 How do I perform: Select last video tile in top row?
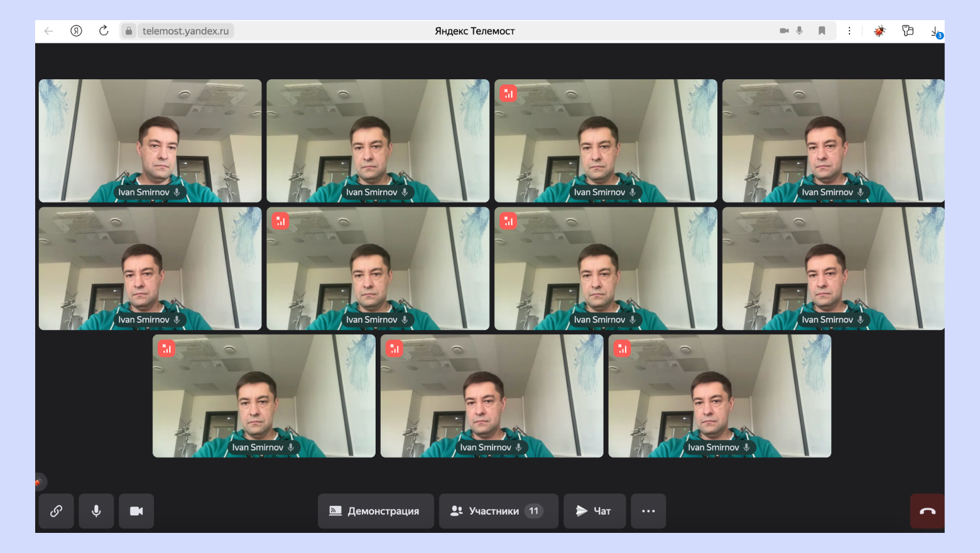point(834,141)
